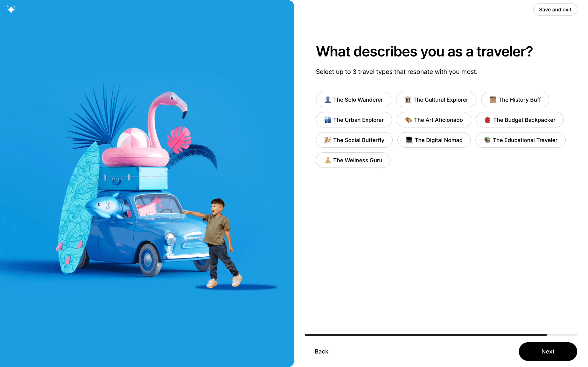
Task: Go Back to previous step
Action: [321, 351]
